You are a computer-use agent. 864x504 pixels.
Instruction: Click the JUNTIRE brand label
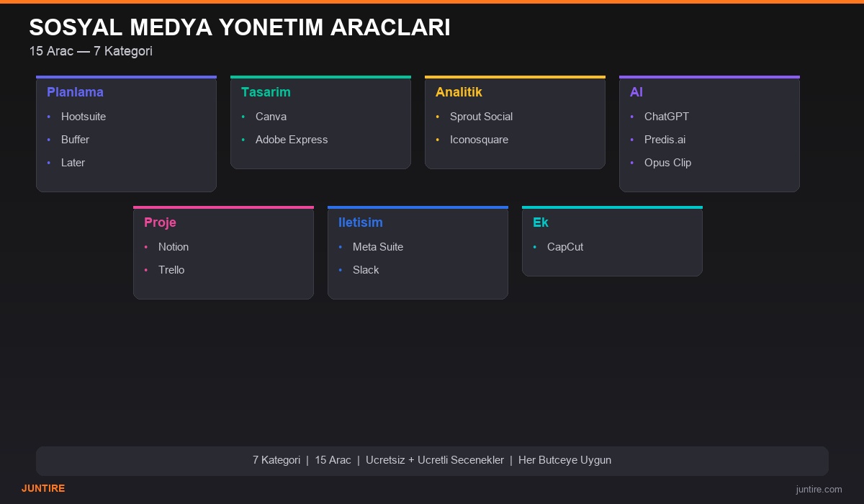pyautogui.click(x=43, y=488)
